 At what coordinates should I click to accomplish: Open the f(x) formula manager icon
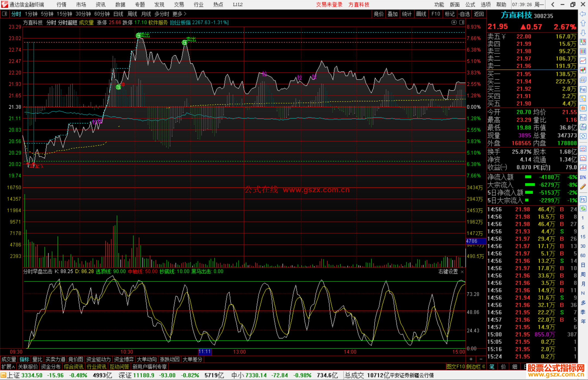(x=583, y=127)
